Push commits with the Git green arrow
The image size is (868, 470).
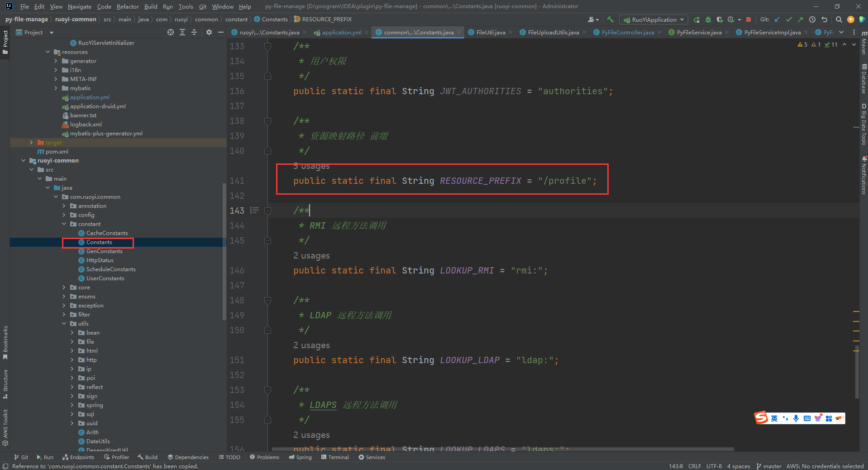tap(801, 19)
